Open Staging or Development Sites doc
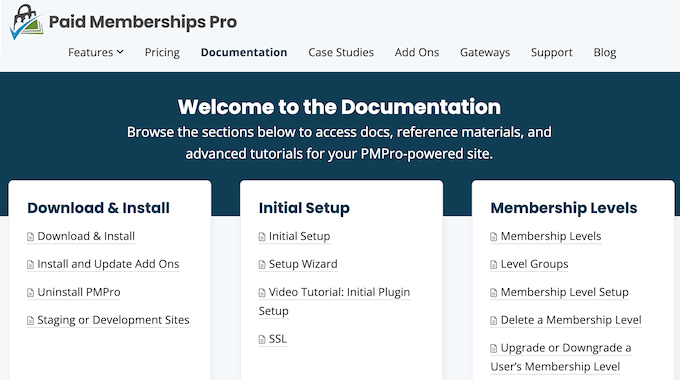 [x=113, y=320]
